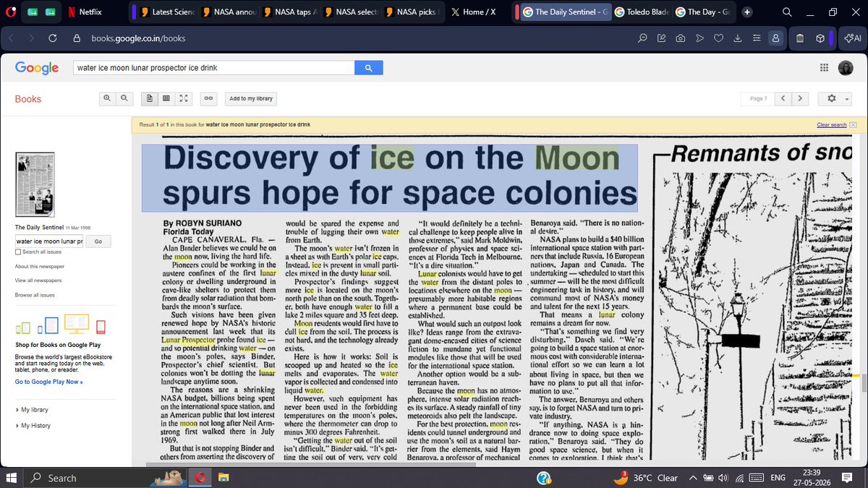Close the search result banner

tap(854, 124)
